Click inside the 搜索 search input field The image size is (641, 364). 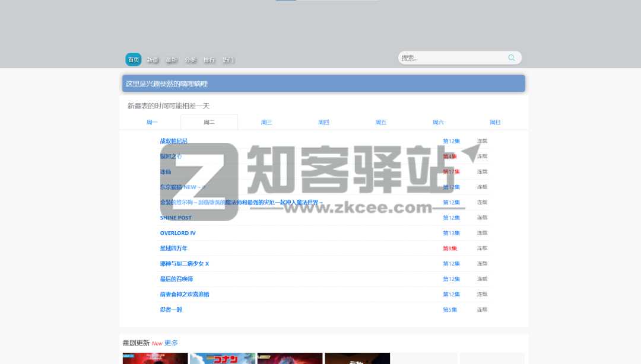[451, 58]
